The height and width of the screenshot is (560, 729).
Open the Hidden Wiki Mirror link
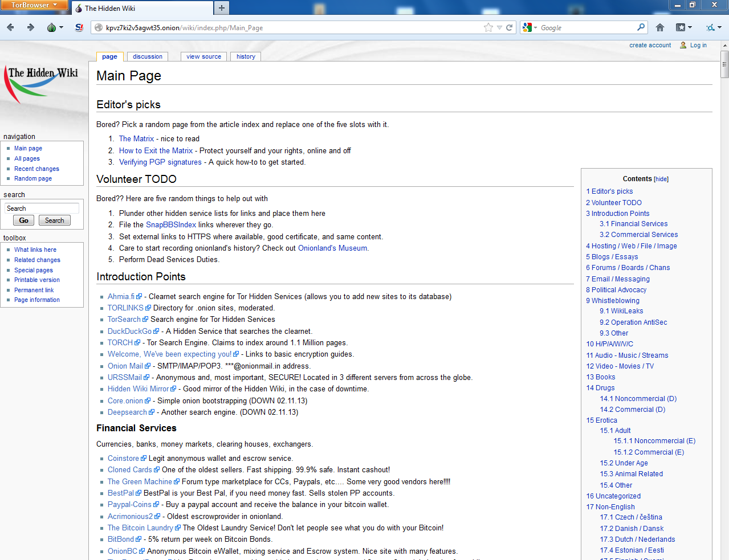pyautogui.click(x=139, y=389)
